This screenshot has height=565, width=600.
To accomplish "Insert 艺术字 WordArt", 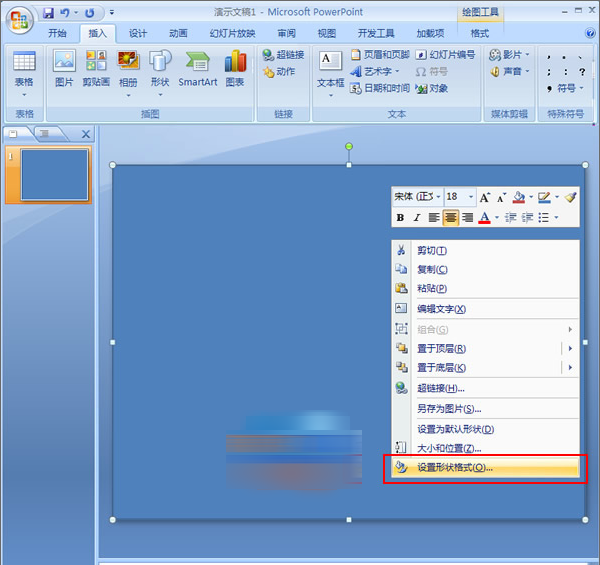I will tap(375, 72).
